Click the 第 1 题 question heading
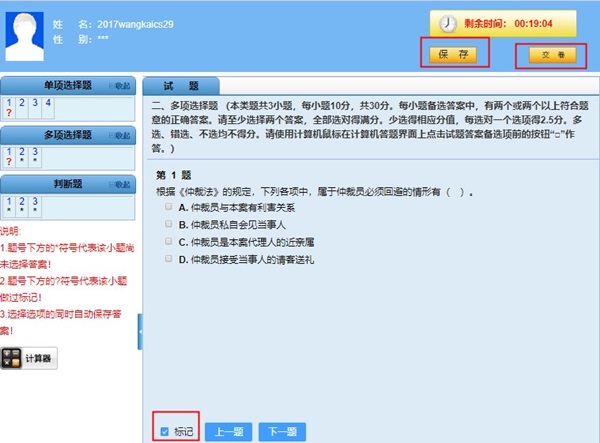600x443 pixels. click(x=173, y=175)
